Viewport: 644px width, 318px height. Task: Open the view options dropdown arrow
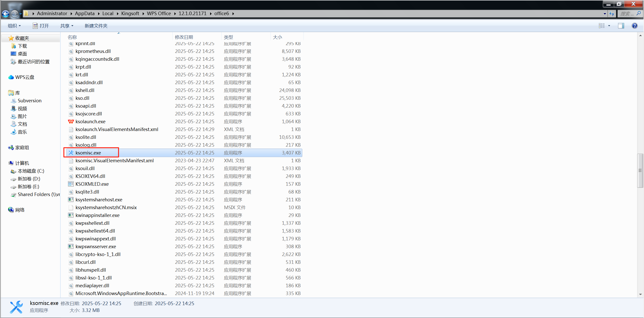pyautogui.click(x=609, y=26)
